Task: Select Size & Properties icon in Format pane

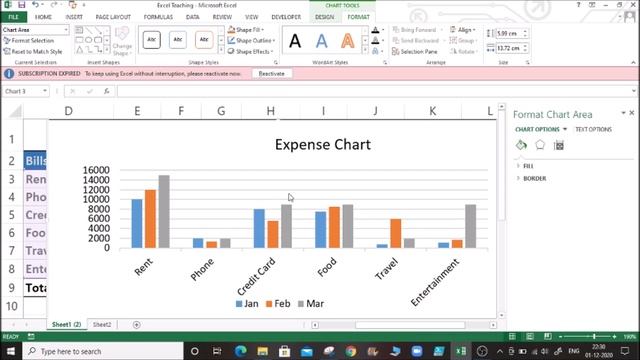Action: pyautogui.click(x=559, y=145)
